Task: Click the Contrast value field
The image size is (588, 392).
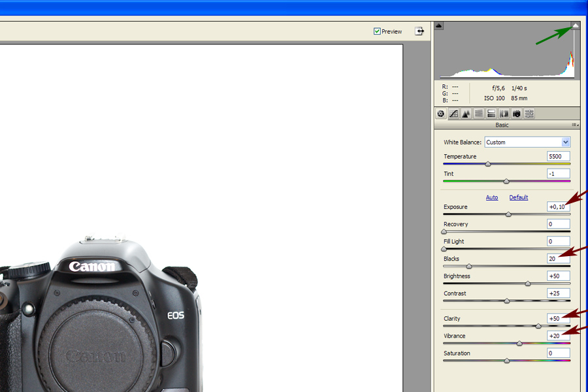Action: pos(559,293)
